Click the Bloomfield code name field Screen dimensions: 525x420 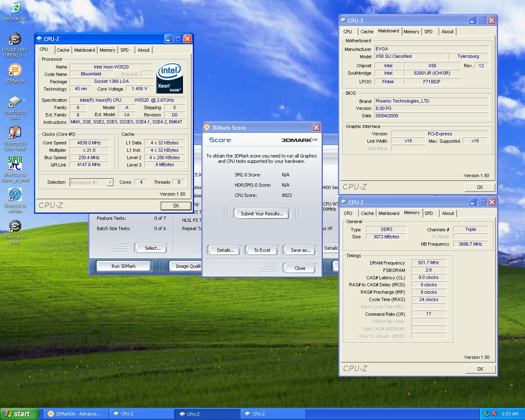click(91, 74)
